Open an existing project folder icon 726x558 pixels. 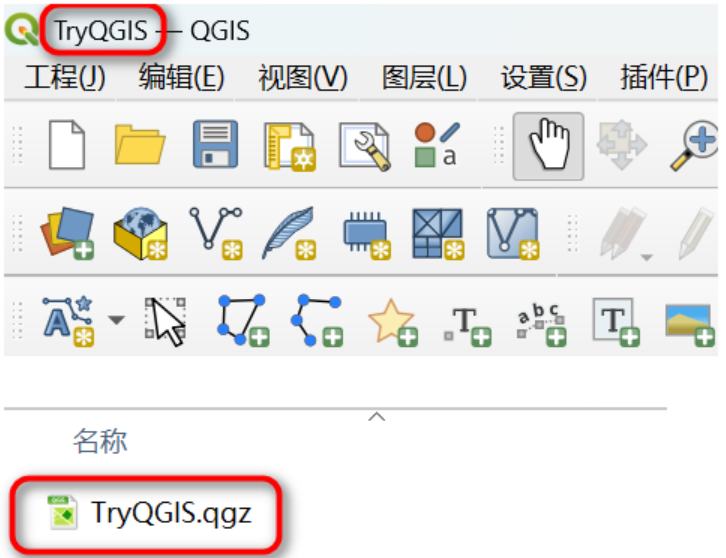[x=140, y=145]
